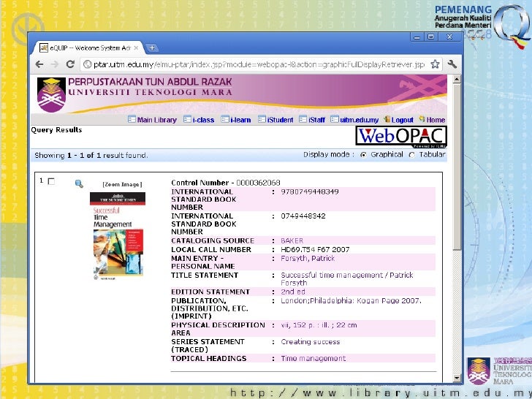Open the i-class link
Screen dimensions: 532x399
click(x=203, y=120)
